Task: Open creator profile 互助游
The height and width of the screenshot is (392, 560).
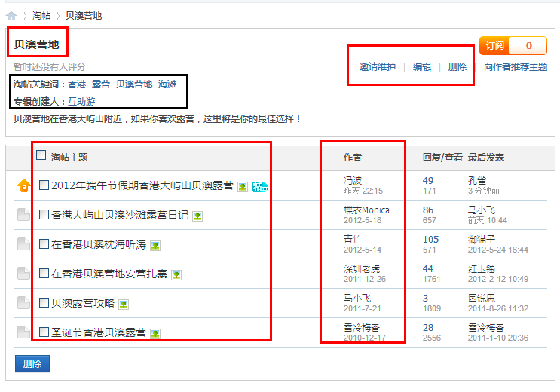Action: point(81,102)
